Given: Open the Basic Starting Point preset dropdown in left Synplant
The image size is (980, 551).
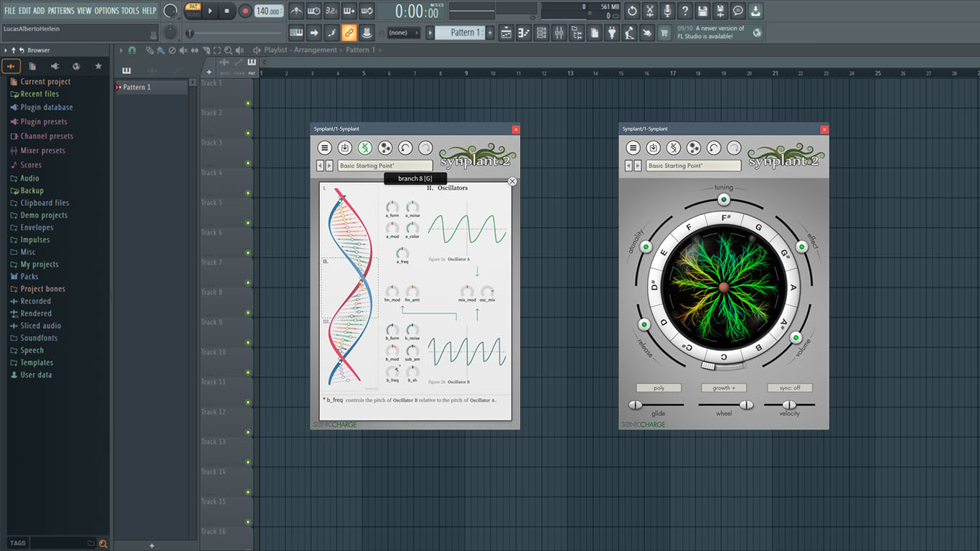Looking at the screenshot, I should [x=385, y=166].
